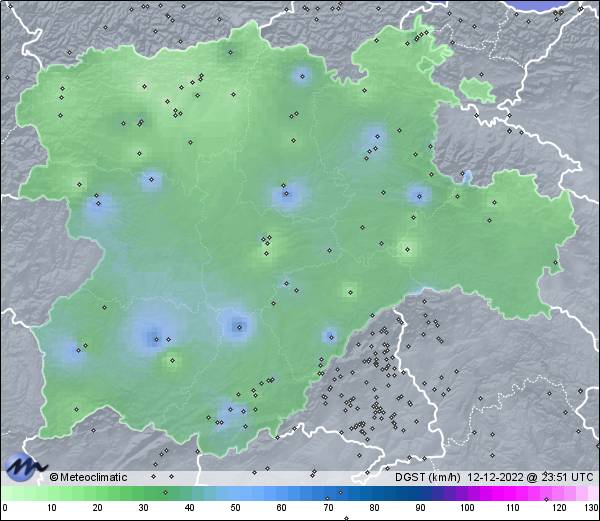Pick the pale green band above 10 on scale
Screen dimensions: 600x521
(x=52, y=493)
